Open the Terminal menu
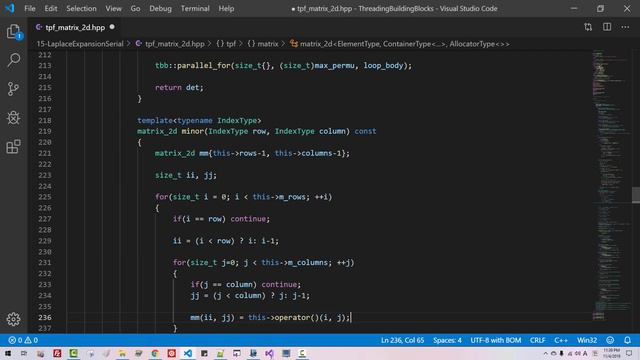Image resolution: width=640 pixels, height=360 pixels. click(x=195, y=9)
